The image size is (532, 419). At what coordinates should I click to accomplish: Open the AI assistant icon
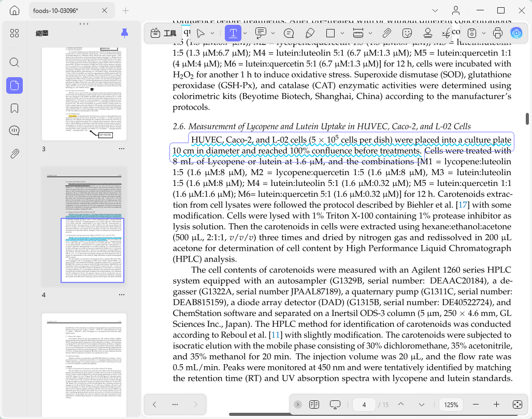pyautogui.click(x=516, y=33)
